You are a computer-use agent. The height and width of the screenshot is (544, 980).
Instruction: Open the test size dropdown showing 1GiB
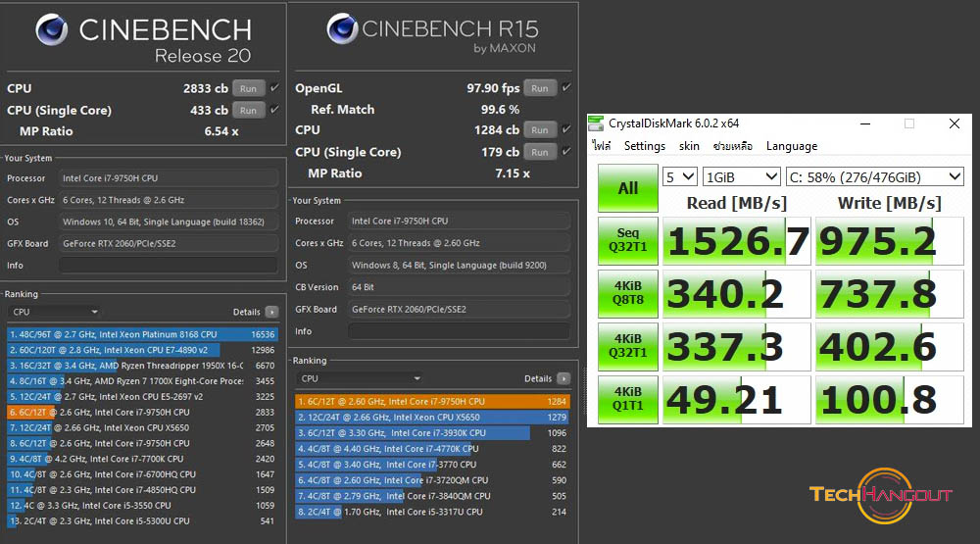click(x=742, y=177)
